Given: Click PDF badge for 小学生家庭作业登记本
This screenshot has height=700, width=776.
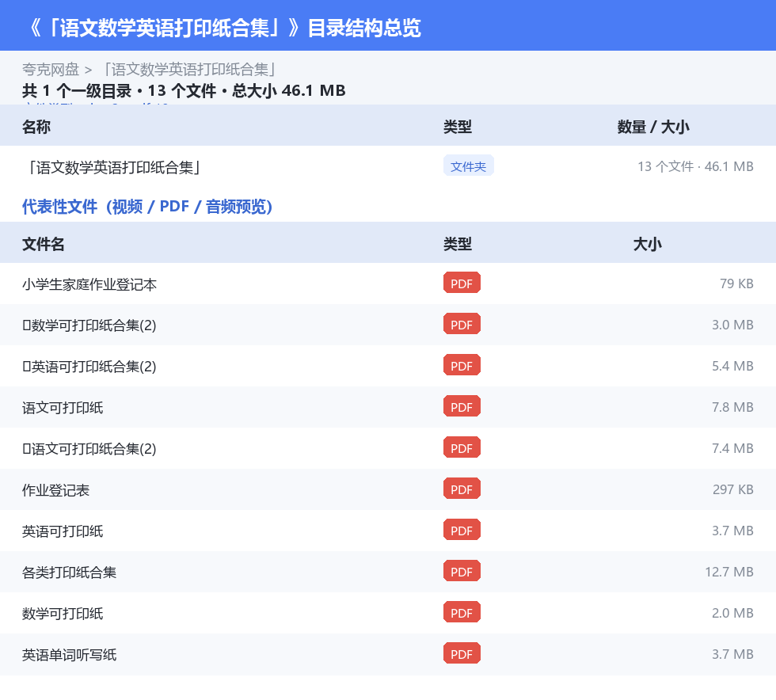Looking at the screenshot, I should click(462, 283).
